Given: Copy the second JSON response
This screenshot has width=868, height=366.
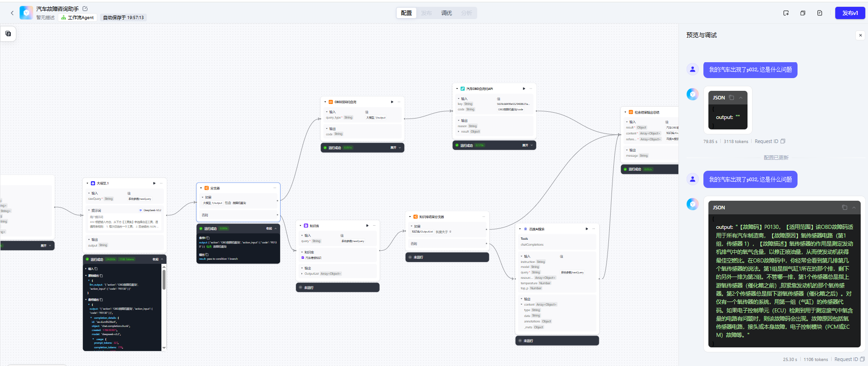Looking at the screenshot, I should coord(844,208).
